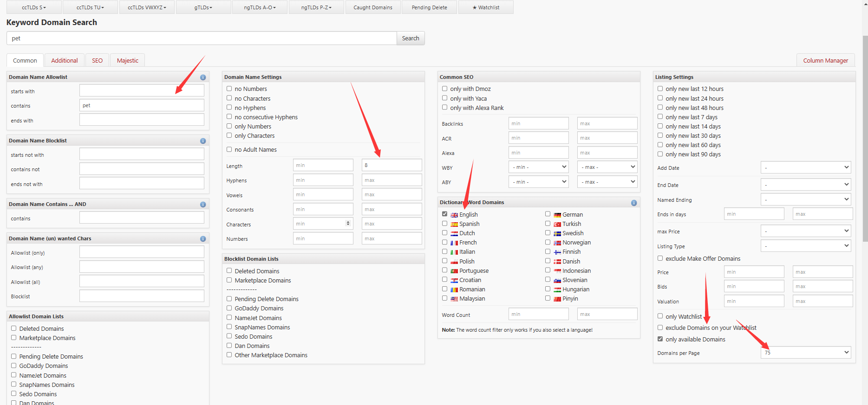Click the German flag icon
Viewport: 868px width, 405px height.
(x=557, y=215)
